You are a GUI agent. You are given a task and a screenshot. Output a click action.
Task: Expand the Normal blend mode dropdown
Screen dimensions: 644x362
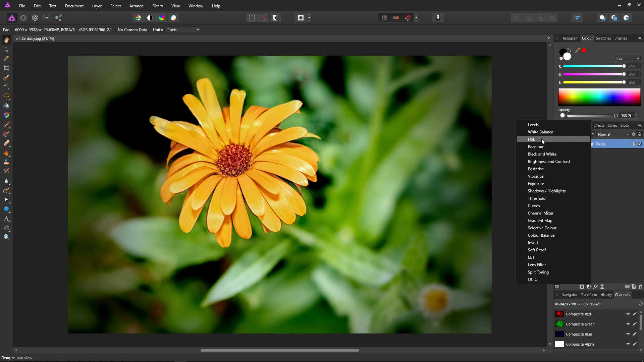613,134
